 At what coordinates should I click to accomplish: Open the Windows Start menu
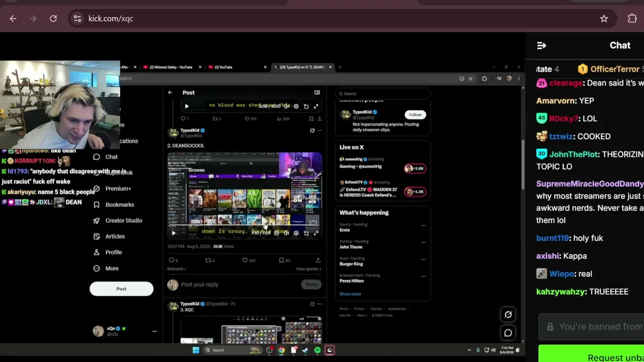(196, 350)
